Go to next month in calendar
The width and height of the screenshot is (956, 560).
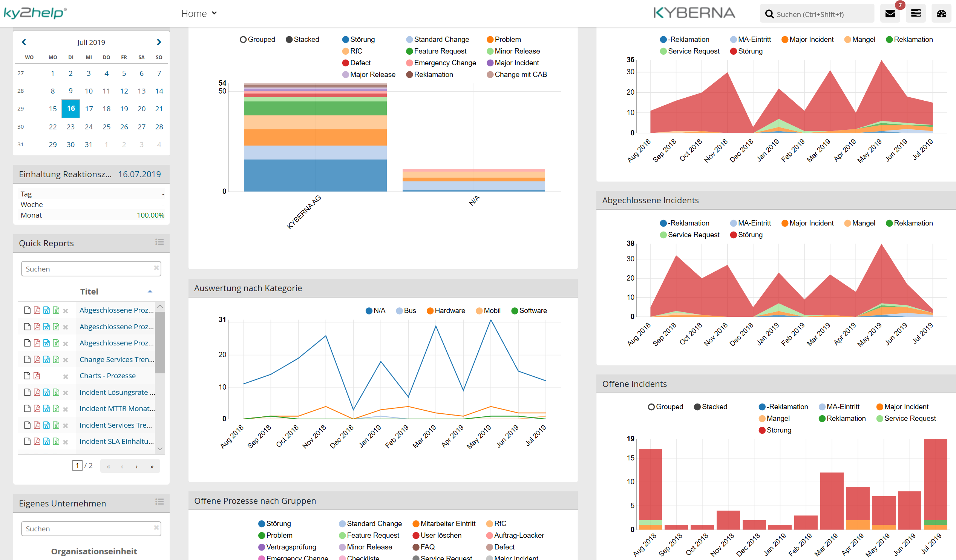(159, 42)
